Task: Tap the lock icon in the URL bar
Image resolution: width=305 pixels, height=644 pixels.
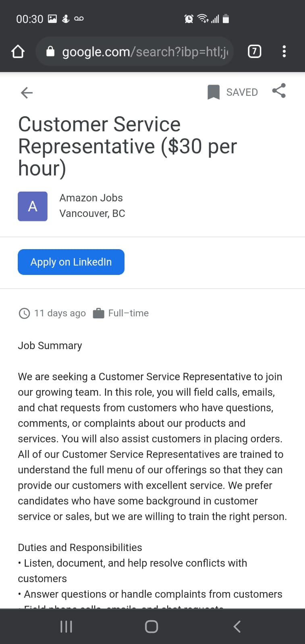Action: coord(50,52)
